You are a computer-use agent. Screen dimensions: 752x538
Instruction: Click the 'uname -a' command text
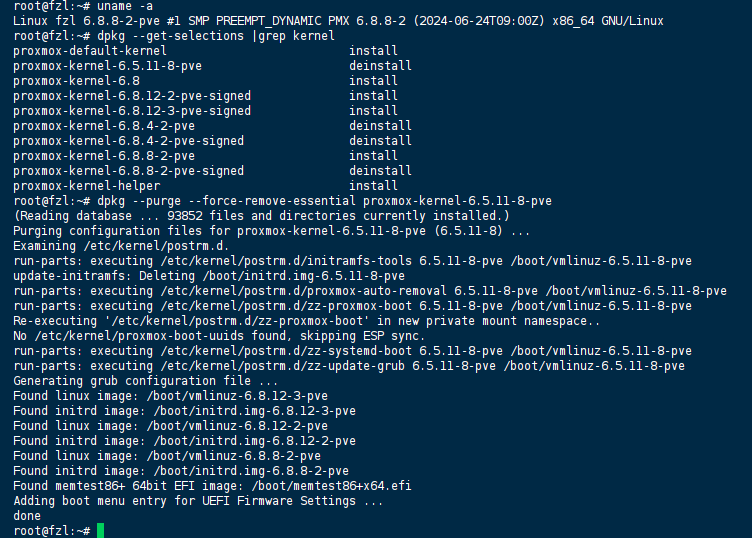(125, 6)
